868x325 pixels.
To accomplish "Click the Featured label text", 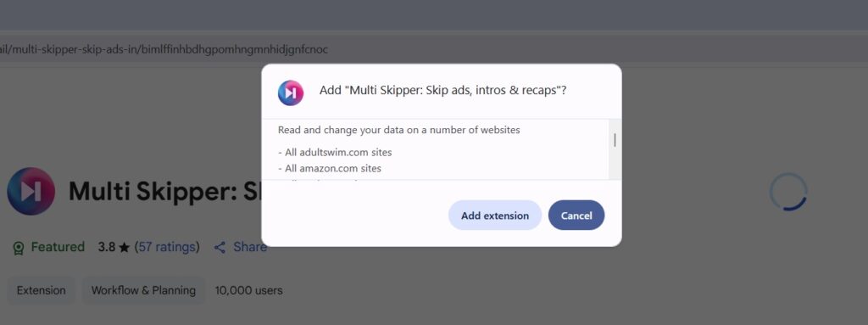I will tap(58, 247).
